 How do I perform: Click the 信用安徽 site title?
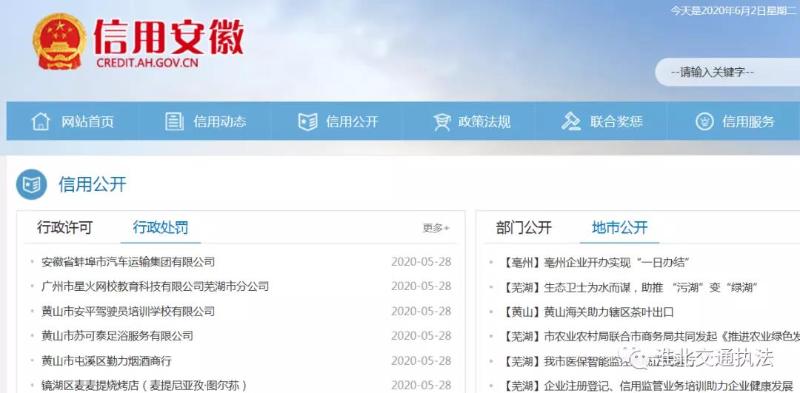[169, 37]
